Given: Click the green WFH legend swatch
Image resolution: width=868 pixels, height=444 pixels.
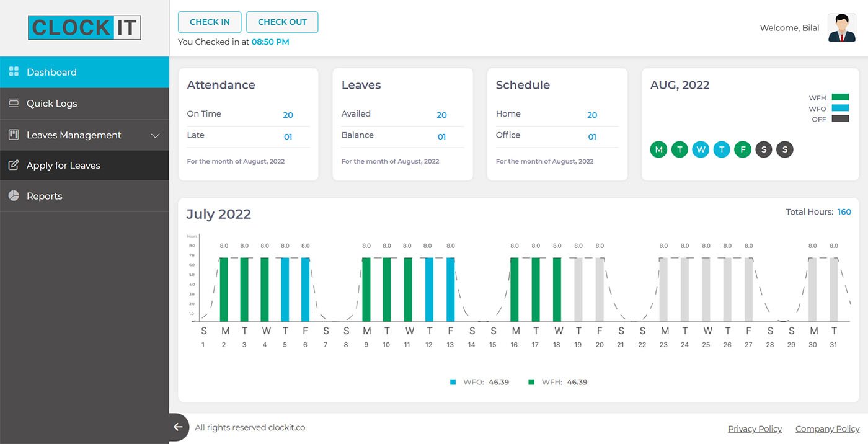Looking at the screenshot, I should [x=840, y=97].
